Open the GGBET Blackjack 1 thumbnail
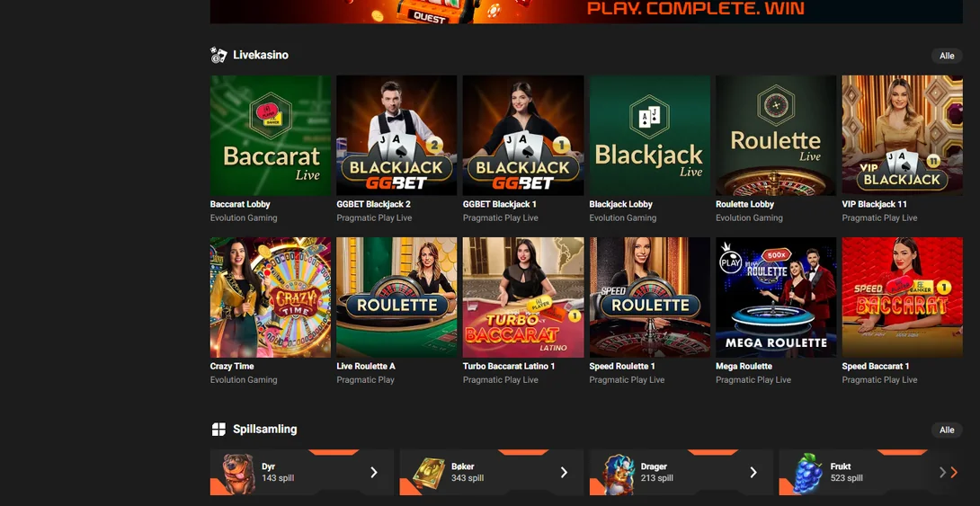The image size is (980, 506). pyautogui.click(x=523, y=136)
